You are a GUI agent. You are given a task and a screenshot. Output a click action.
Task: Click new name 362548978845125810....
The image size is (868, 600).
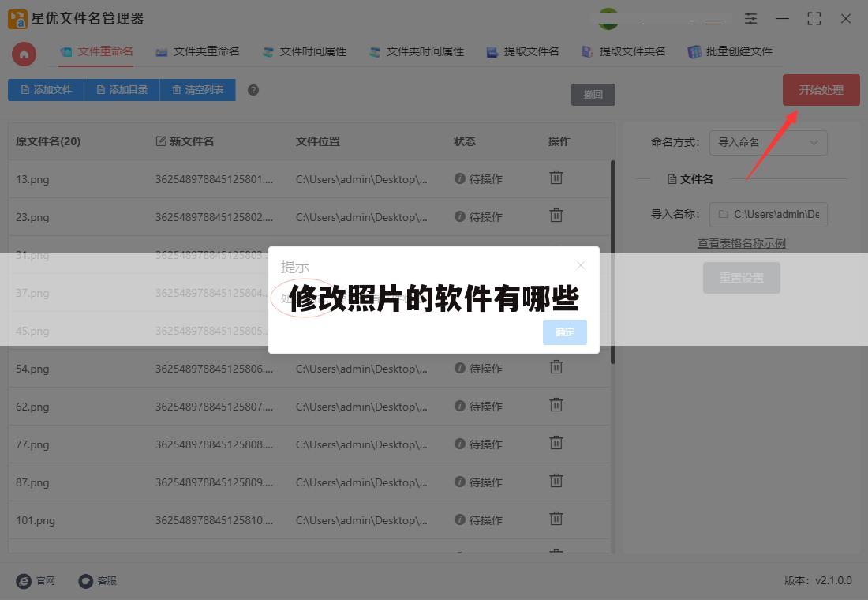214,521
